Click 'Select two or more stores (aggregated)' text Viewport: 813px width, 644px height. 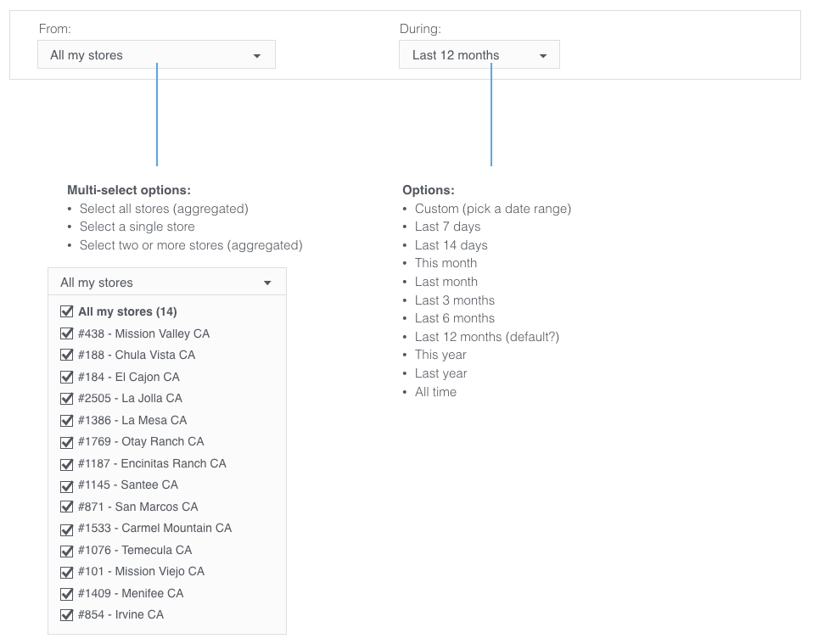(x=191, y=244)
